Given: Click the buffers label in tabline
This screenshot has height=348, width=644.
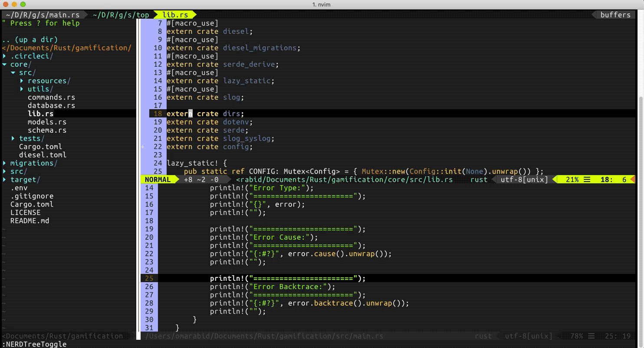Looking at the screenshot, I should coord(615,15).
